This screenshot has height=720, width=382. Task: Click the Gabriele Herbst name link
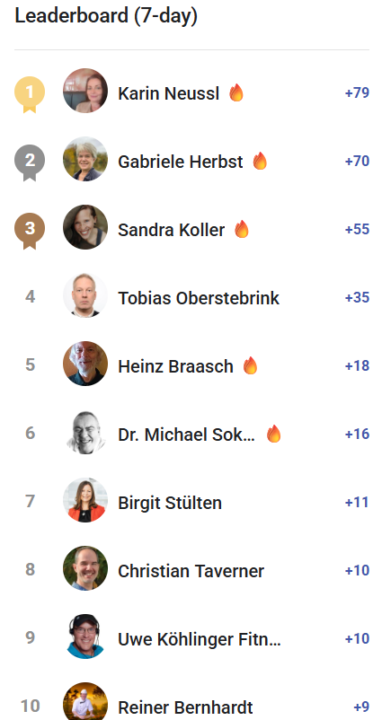180,162
